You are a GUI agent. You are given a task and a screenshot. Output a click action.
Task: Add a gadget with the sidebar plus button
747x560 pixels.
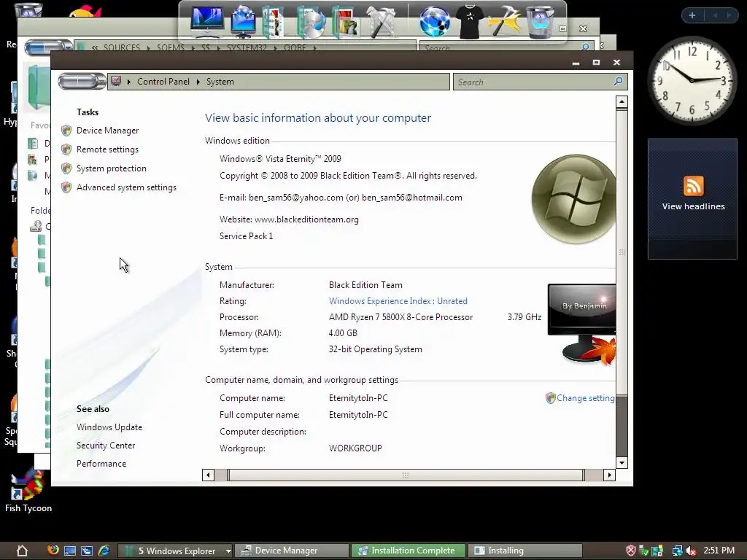[692, 15]
